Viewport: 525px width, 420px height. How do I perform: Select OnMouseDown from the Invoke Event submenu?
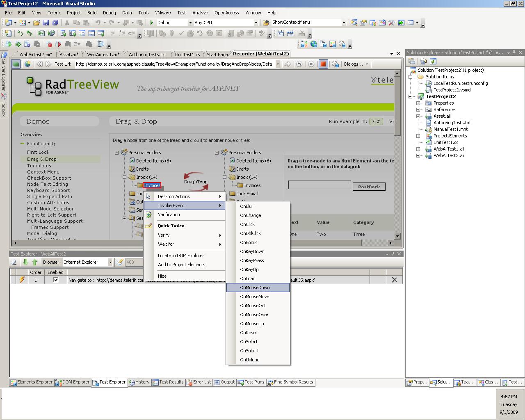tap(258, 288)
